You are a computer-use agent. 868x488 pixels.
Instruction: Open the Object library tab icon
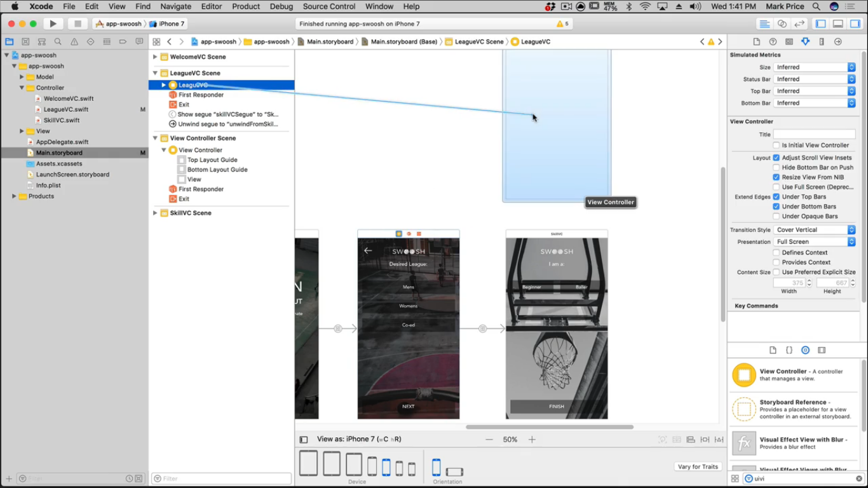click(x=805, y=350)
